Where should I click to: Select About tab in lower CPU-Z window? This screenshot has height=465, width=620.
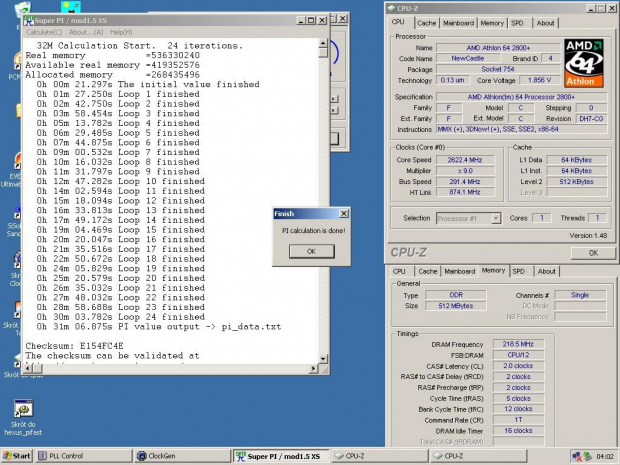(546, 271)
